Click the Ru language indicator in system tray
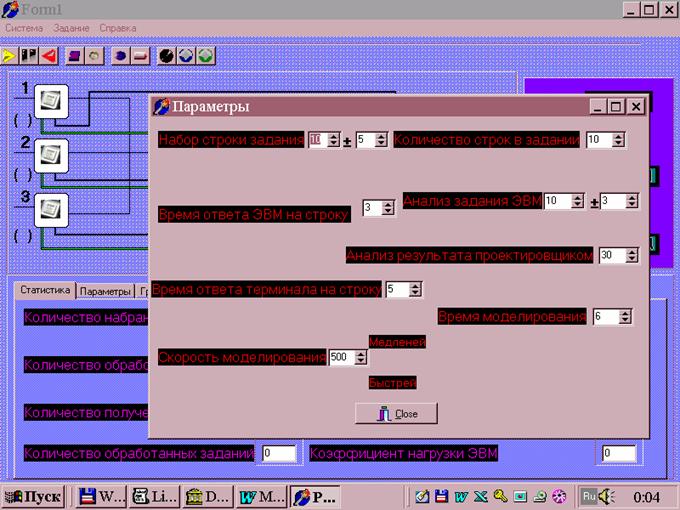This screenshot has height=510, width=680. click(589, 496)
